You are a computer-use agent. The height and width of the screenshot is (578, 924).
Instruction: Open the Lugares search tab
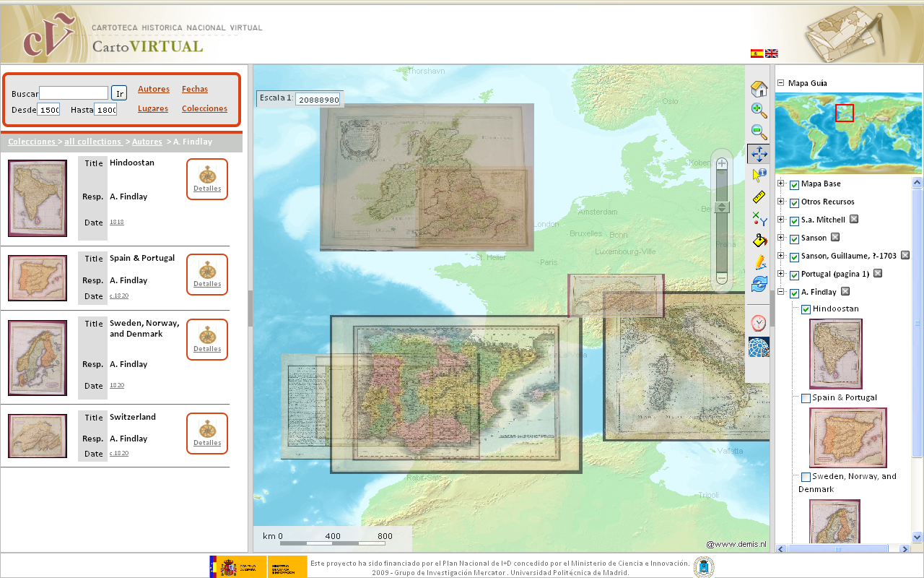[153, 108]
